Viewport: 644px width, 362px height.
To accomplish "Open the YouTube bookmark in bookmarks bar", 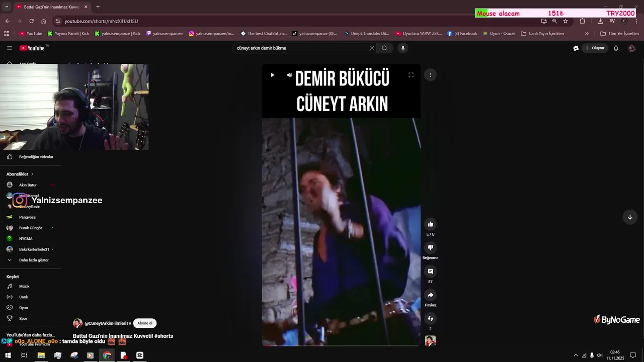I will (x=31, y=33).
